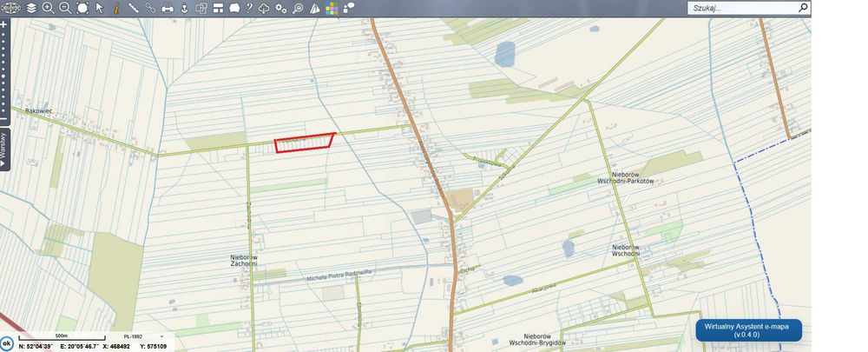Click the globe full-extent icon
This screenshot has width=868, height=352.
(x=10, y=8)
